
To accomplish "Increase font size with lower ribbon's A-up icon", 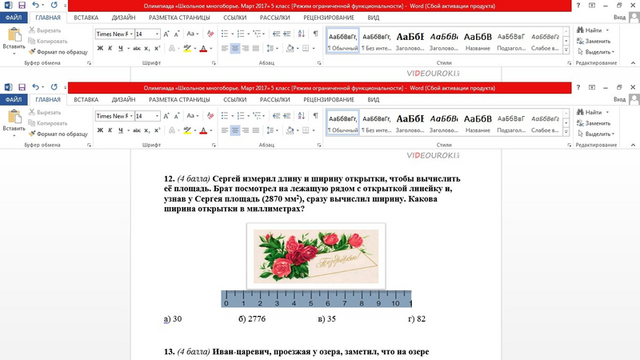I will click(x=167, y=116).
